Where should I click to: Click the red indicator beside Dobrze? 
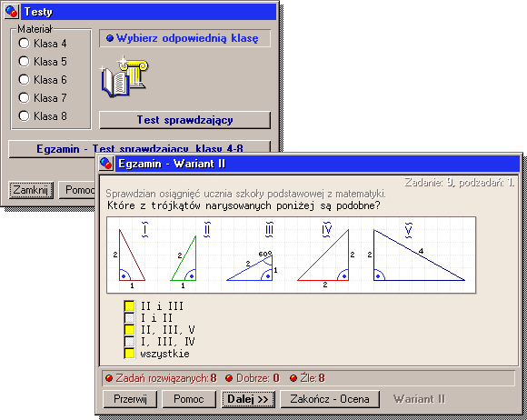click(229, 378)
